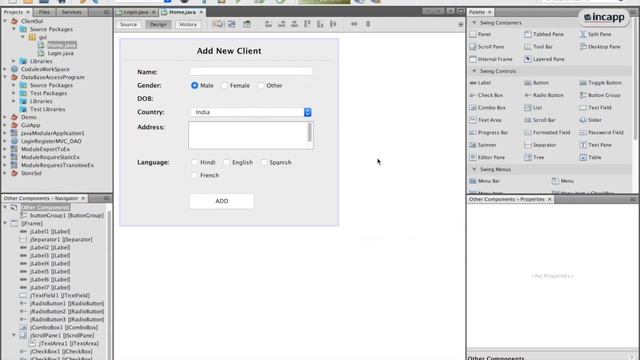Viewport: 640px width, 360px height.
Task: Switch to the Services tab
Action: pyautogui.click(x=71, y=12)
